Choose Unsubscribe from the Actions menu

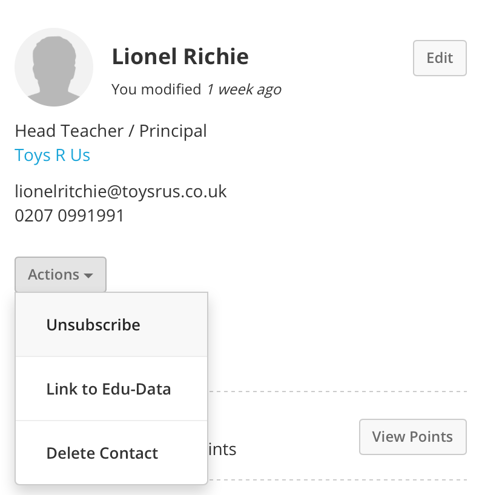click(111, 325)
